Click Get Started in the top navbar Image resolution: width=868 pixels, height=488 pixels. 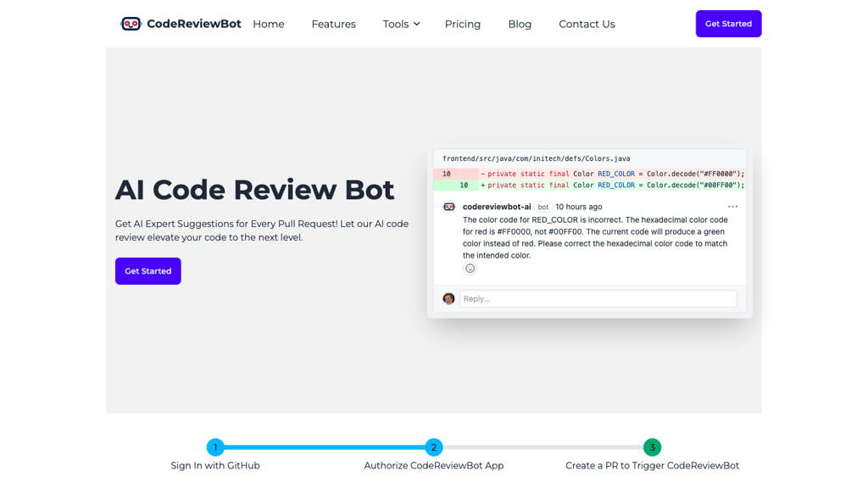pos(728,24)
